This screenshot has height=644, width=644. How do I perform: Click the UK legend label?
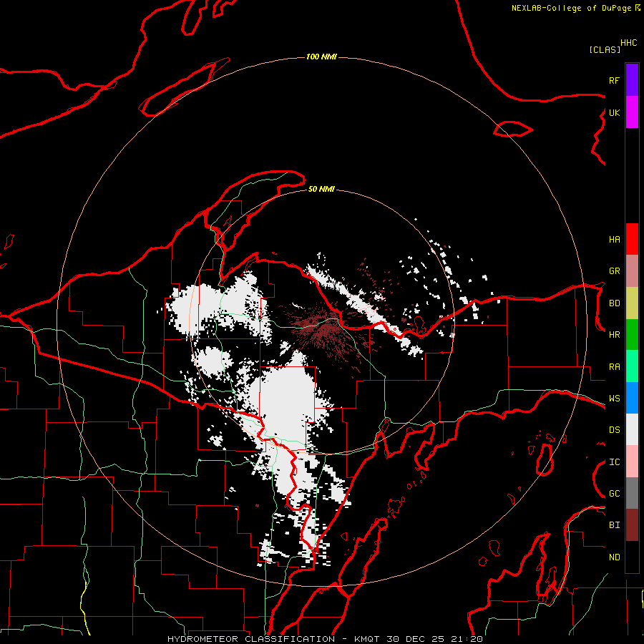pos(614,112)
